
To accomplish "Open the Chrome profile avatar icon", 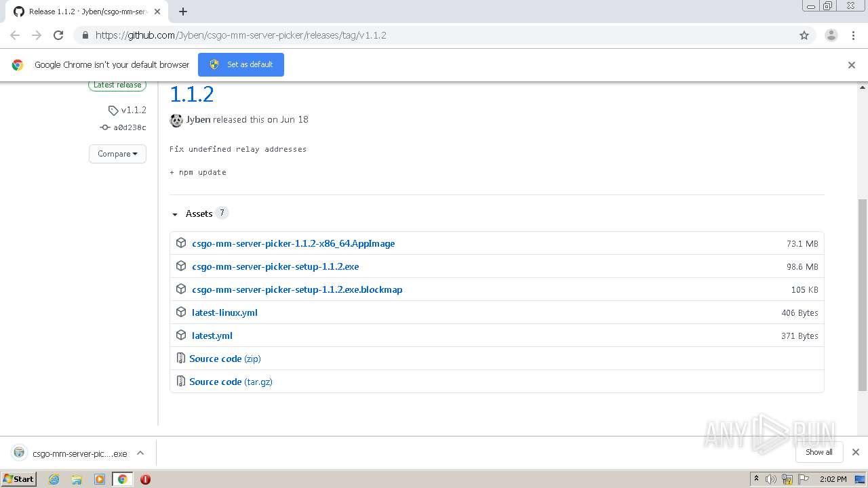I will click(831, 35).
